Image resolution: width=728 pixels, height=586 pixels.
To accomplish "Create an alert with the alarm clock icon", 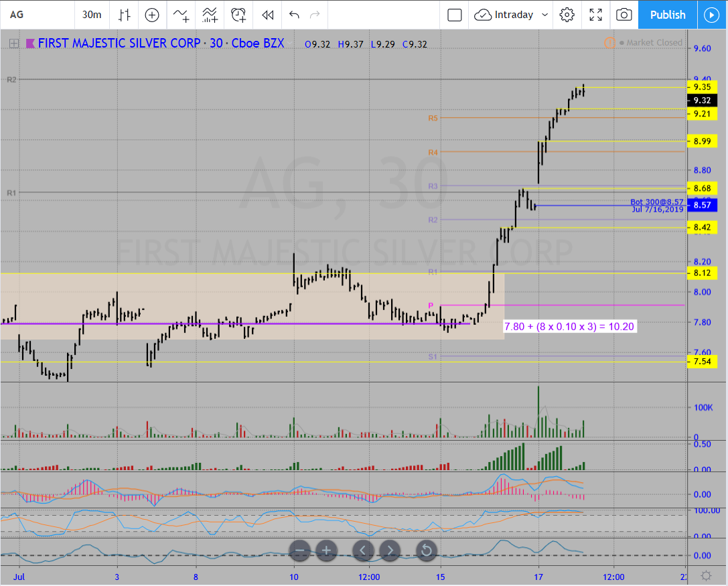I will (x=238, y=15).
